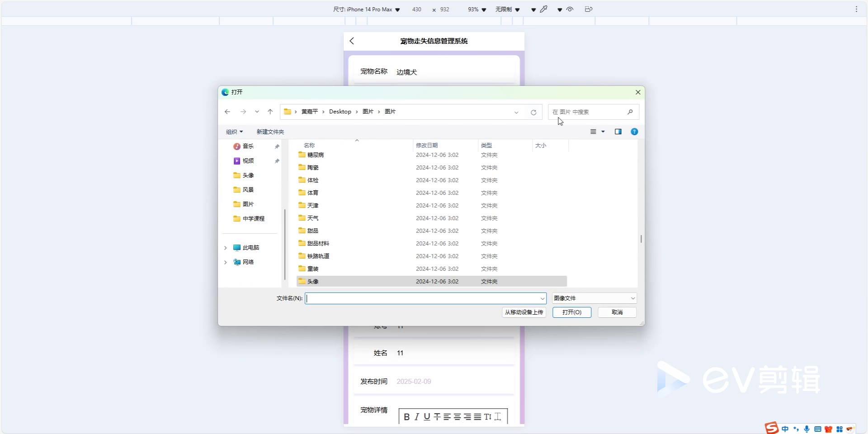Expand the 此电脑 tree node
This screenshot has width=868, height=434.
pyautogui.click(x=226, y=248)
